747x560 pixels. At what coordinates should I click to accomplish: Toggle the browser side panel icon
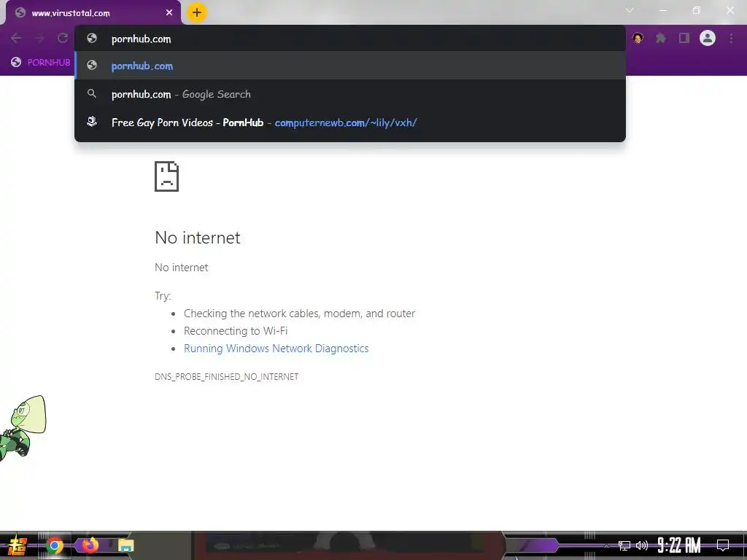pos(684,38)
